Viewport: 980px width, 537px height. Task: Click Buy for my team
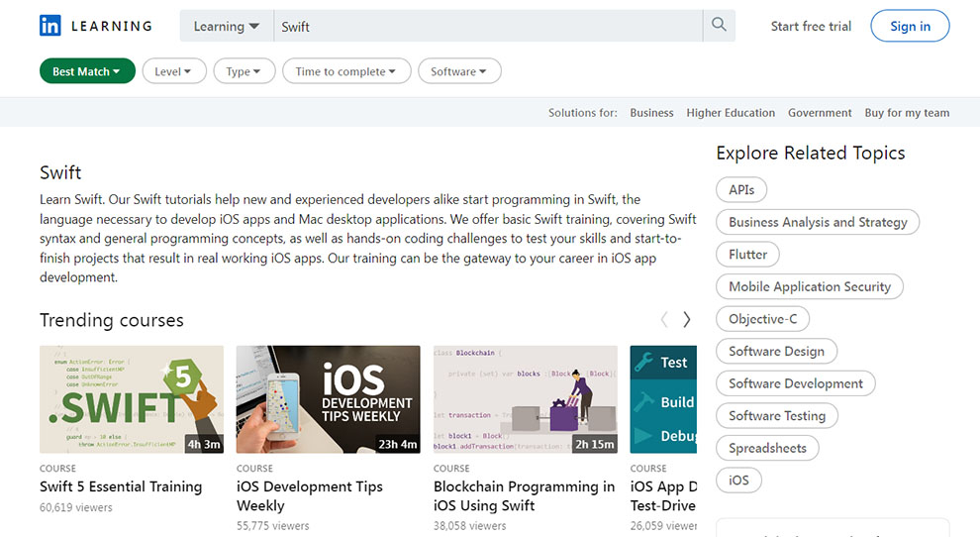[x=907, y=113]
